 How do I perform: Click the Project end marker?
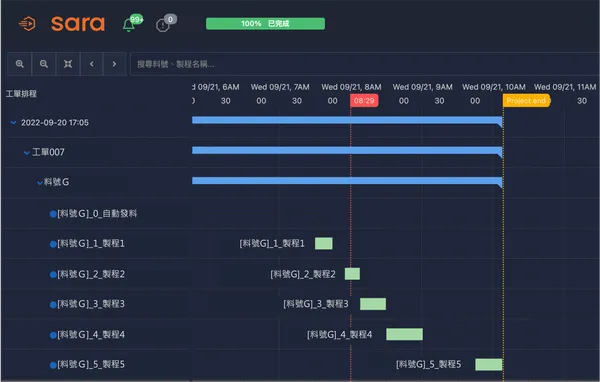[x=527, y=101]
